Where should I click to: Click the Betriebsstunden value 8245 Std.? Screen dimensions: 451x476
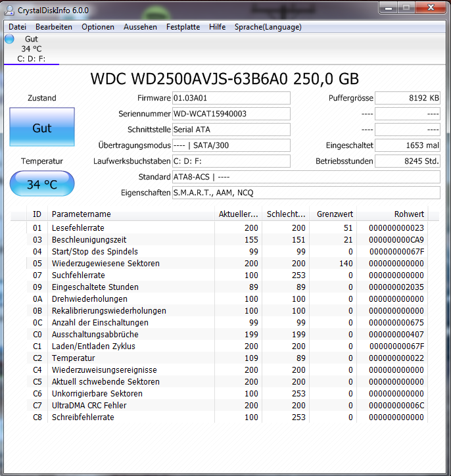408,161
